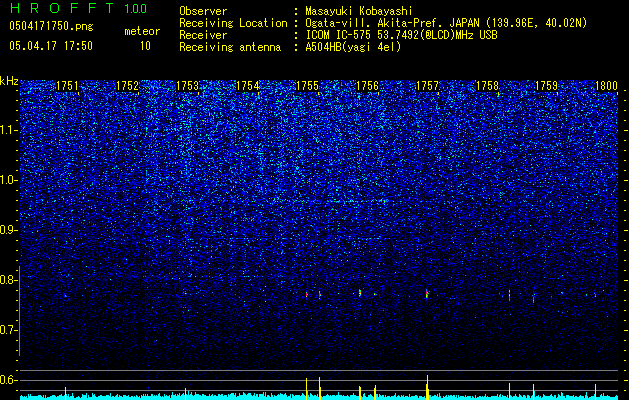Click the Receiver label
This screenshot has width=629, height=400.
tap(203, 35)
